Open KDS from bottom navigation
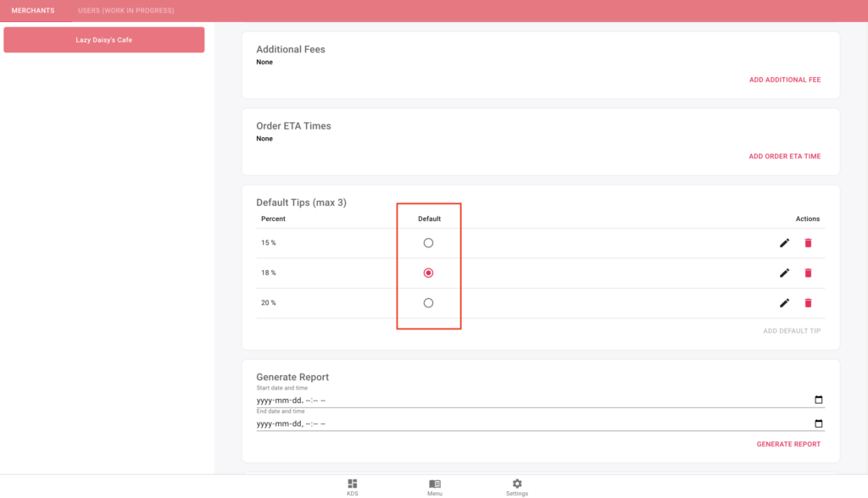Image resolution: width=868 pixels, height=498 pixels. click(353, 487)
